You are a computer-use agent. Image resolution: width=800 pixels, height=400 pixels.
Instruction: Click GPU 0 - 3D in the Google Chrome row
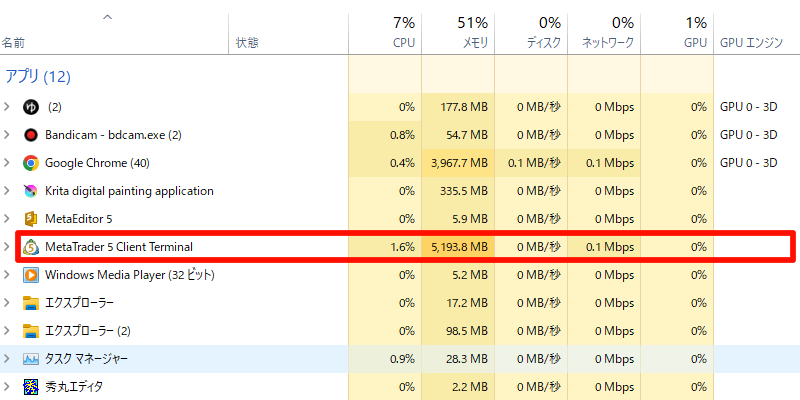coord(748,163)
